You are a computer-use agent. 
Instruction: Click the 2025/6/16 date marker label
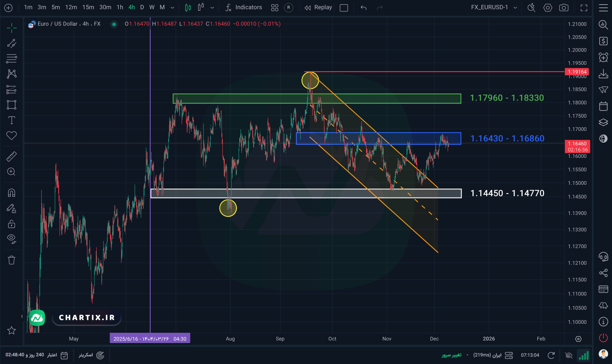click(x=150, y=339)
